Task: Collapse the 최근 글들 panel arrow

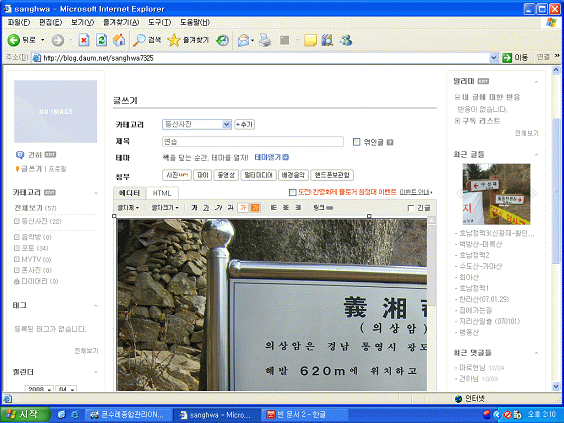Action: [x=536, y=155]
